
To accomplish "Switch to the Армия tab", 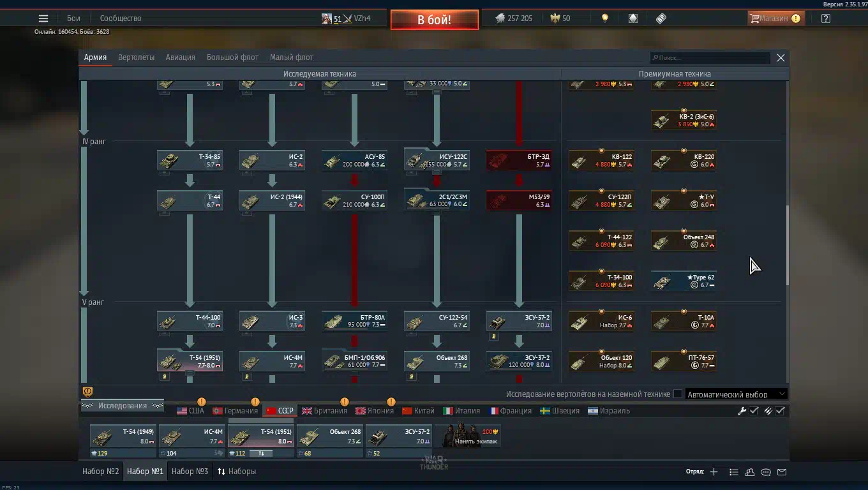I will click(95, 57).
